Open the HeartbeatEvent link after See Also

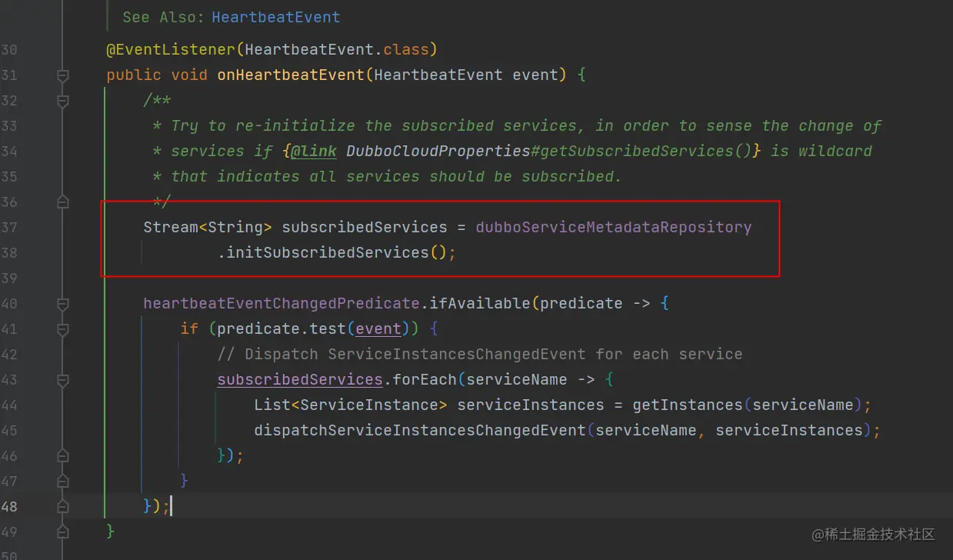tap(275, 17)
